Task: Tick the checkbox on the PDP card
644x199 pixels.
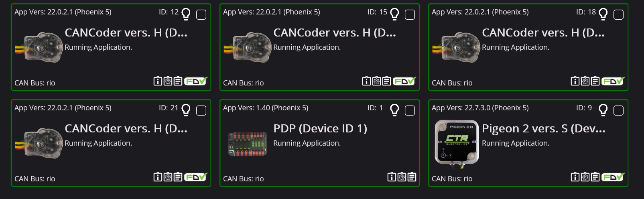Action: tap(410, 111)
